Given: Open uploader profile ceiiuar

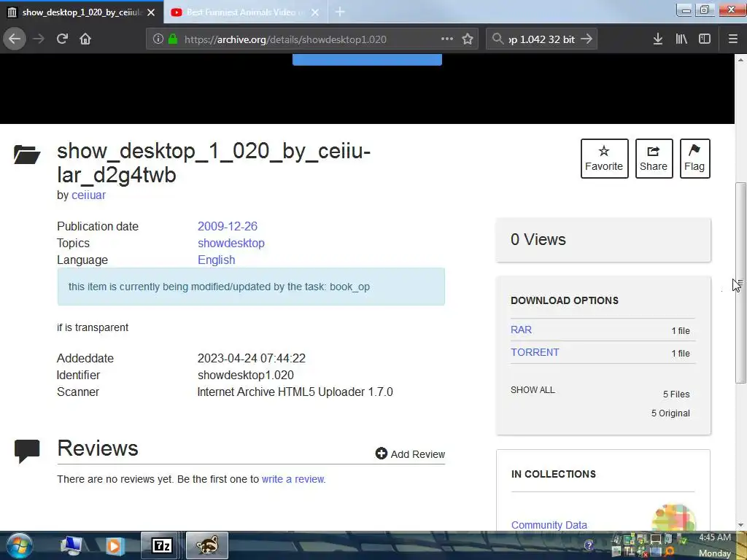Looking at the screenshot, I should (88, 195).
